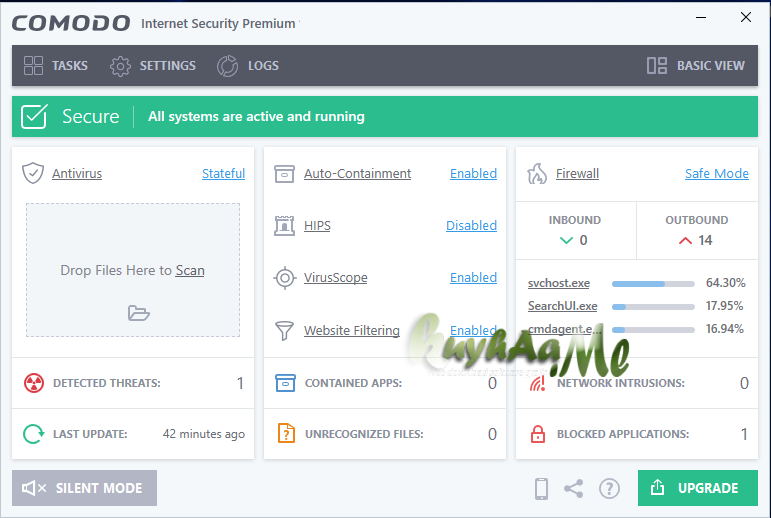This screenshot has height=518, width=771.
Task: Click the Blocked Applications lock icon
Action: tap(538, 434)
